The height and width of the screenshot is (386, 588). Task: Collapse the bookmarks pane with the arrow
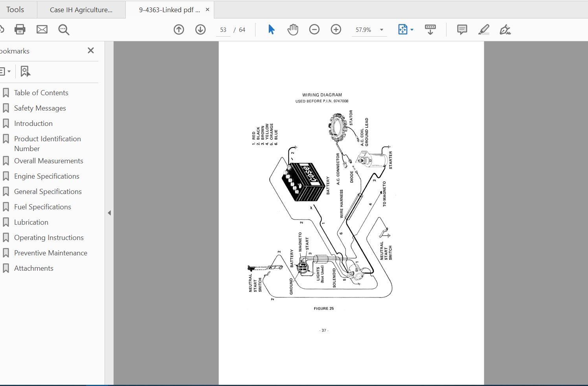(109, 213)
